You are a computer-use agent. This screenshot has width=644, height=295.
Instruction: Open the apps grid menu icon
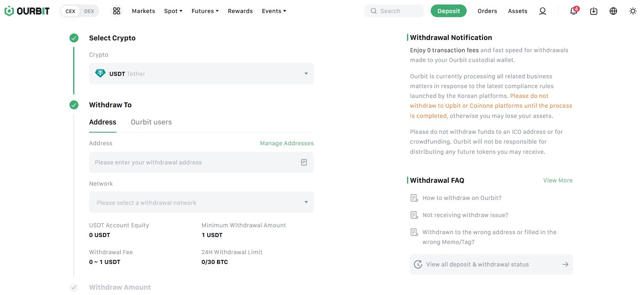tap(116, 11)
